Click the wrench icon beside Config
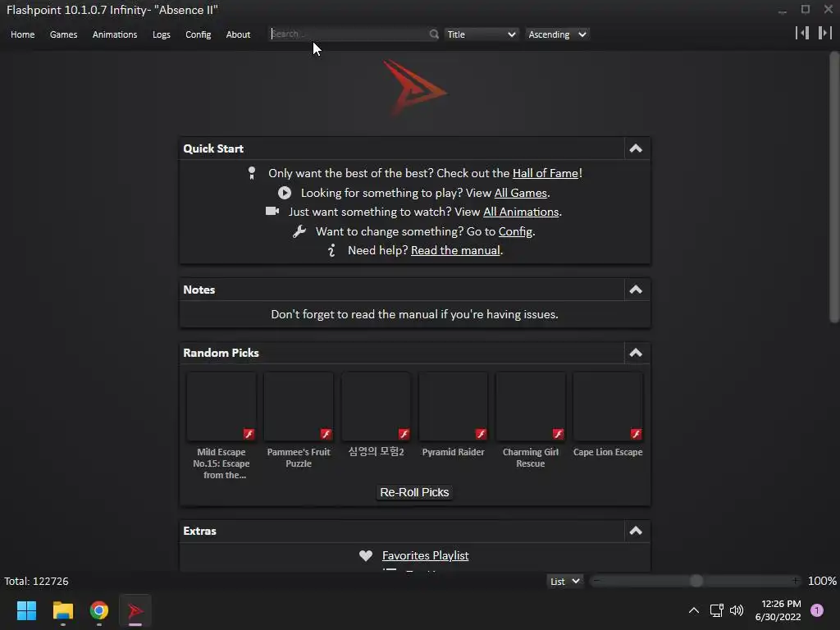840x630 pixels. tap(299, 231)
